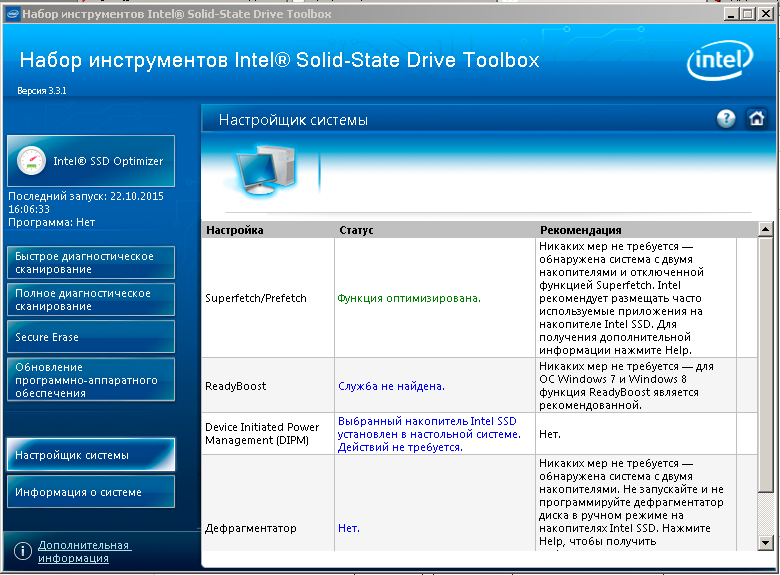Click DIPM recommendation Нет.
Image resolution: width=780 pixels, height=575 pixels.
pos(550,434)
